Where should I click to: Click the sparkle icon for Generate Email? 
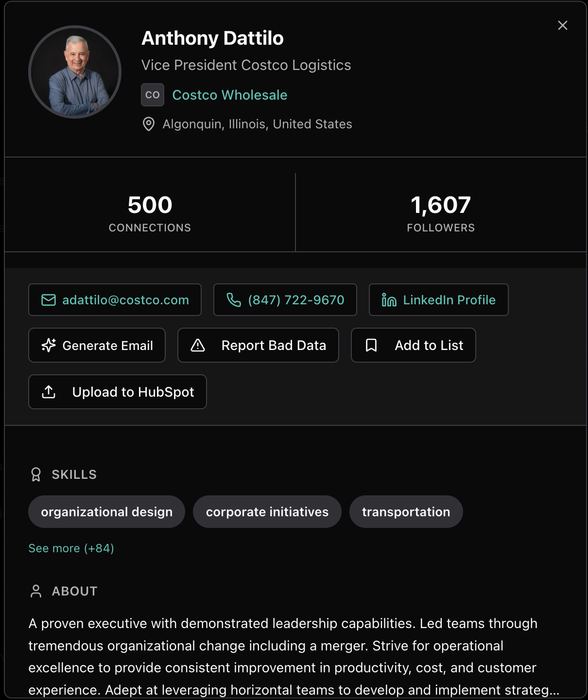[x=49, y=345]
